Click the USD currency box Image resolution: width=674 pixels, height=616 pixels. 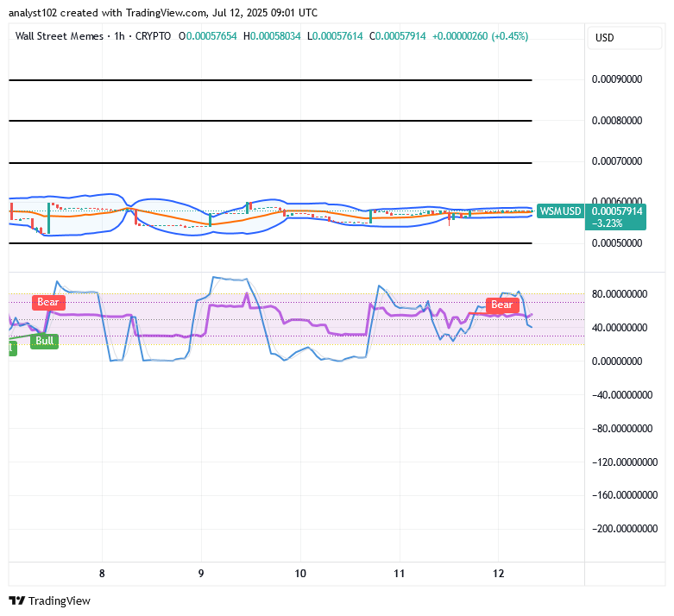625,38
